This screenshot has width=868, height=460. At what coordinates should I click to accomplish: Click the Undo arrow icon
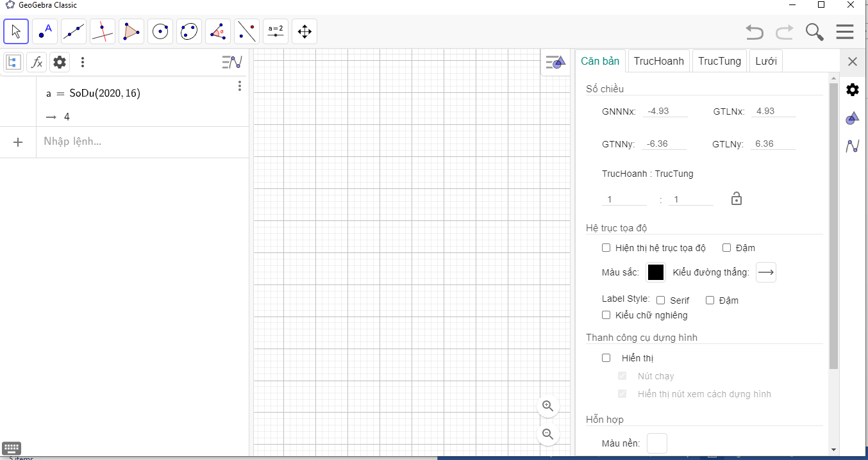755,32
